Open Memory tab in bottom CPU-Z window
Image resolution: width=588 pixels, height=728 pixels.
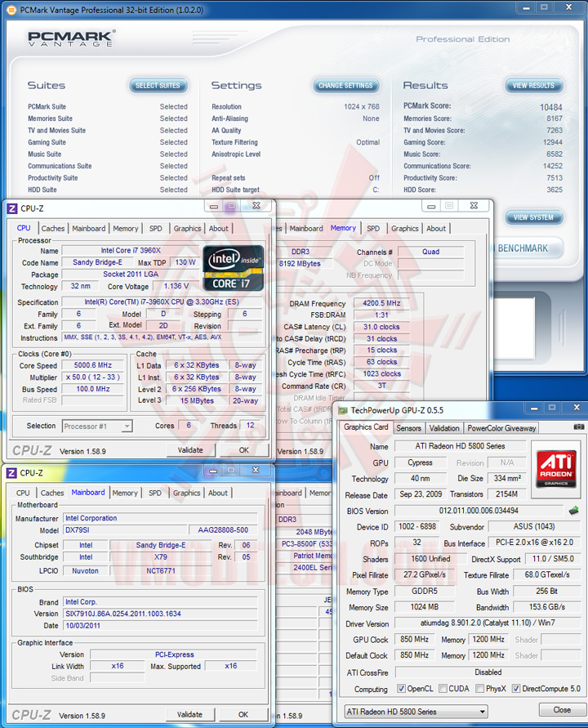(x=125, y=493)
